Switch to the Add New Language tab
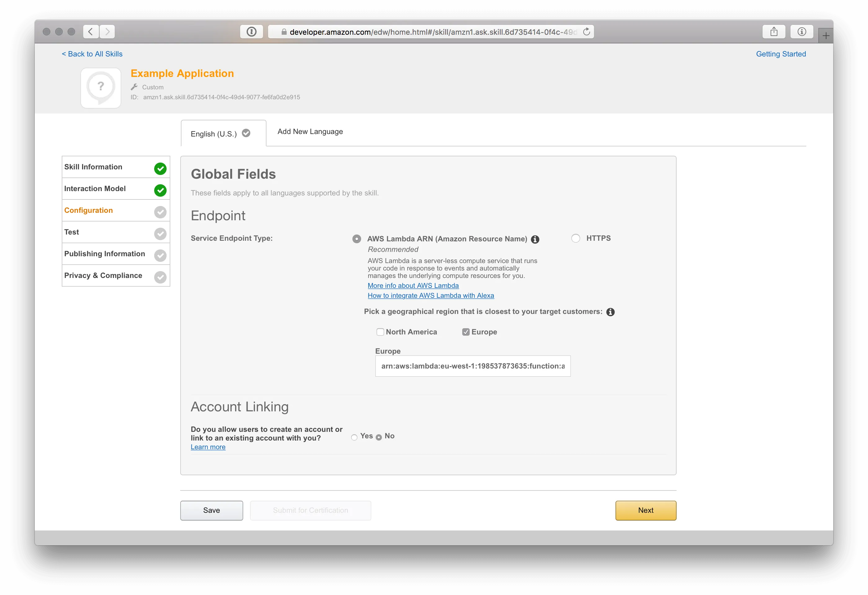 [310, 132]
